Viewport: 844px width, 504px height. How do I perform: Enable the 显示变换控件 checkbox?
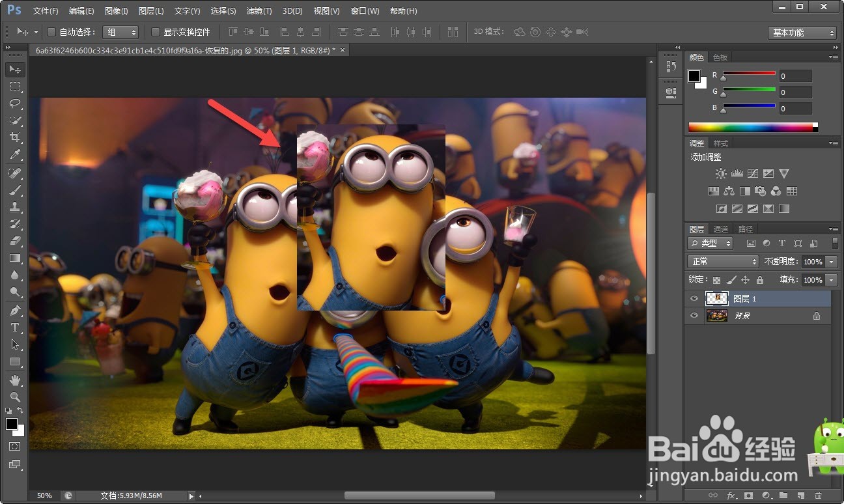(156, 32)
